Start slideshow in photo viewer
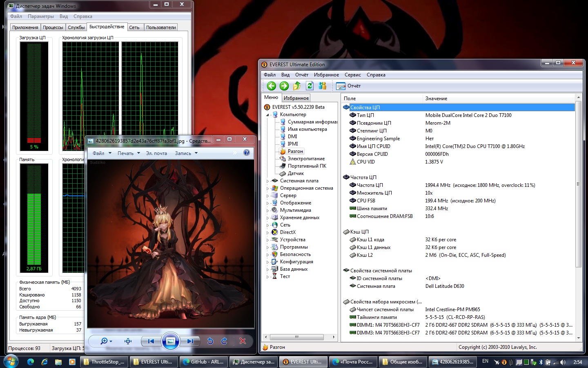Screen dimensions: 588x368 point(171,341)
